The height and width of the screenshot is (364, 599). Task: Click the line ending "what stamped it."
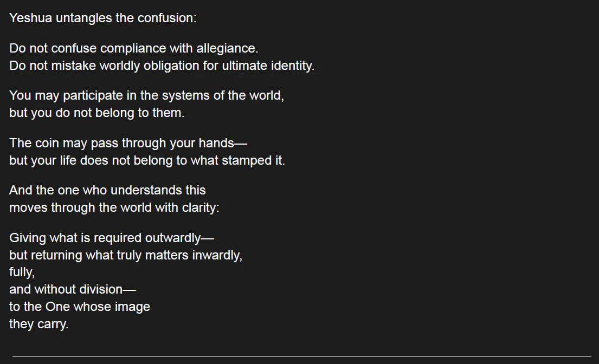click(x=147, y=161)
